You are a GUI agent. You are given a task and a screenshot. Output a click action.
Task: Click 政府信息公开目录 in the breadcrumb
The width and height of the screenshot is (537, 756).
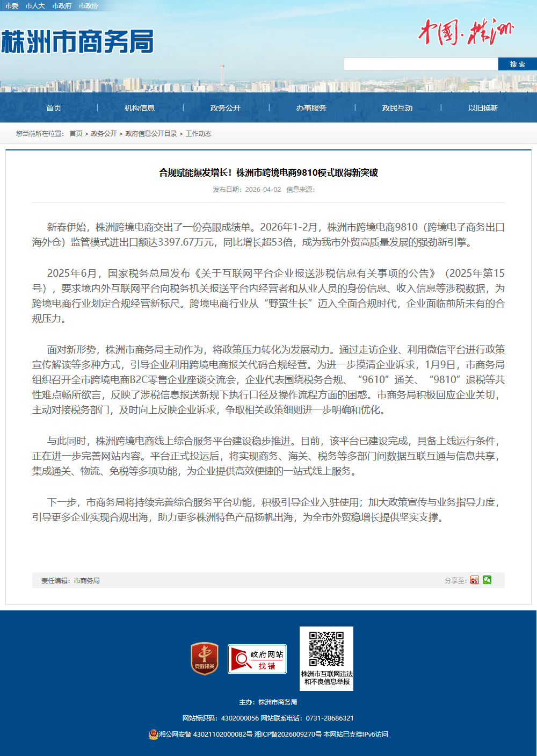(151, 134)
